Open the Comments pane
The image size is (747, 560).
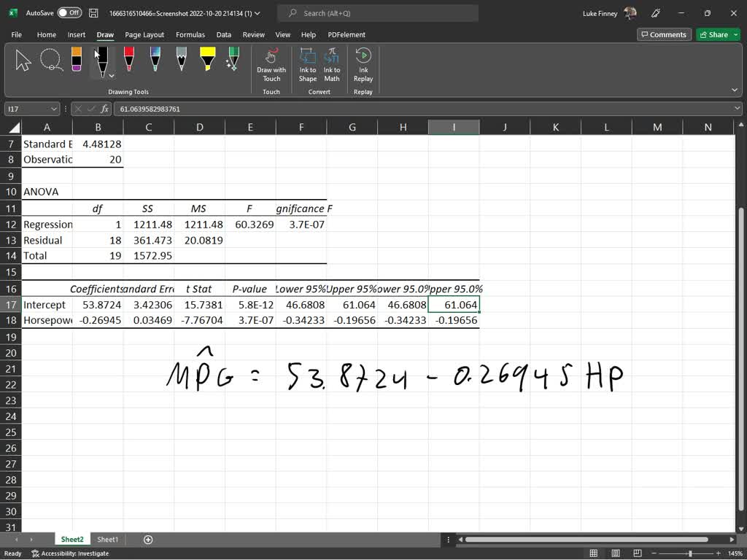pyautogui.click(x=664, y=34)
